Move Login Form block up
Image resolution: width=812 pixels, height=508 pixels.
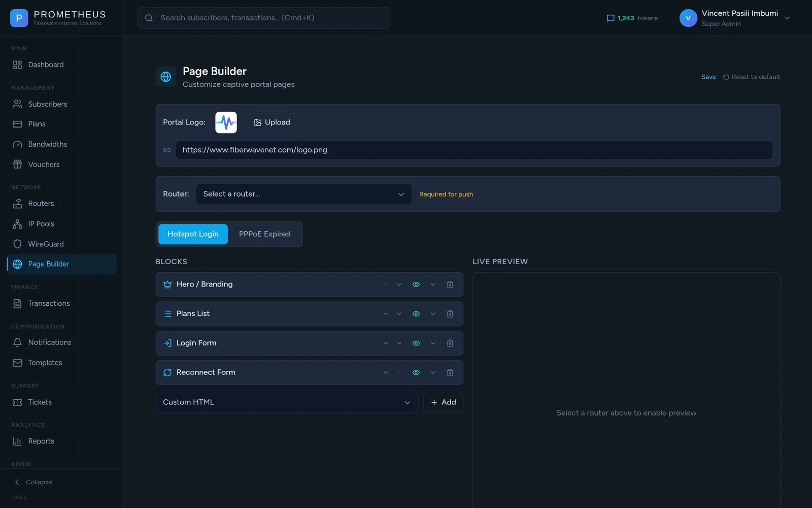coord(386,343)
